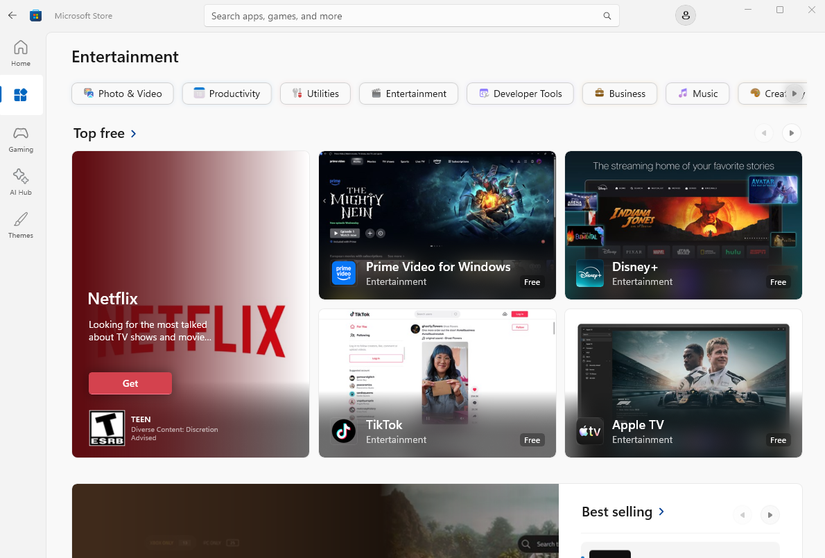Click the Apple TV app icon
Viewport: 825px width, 558px height.
(590, 431)
